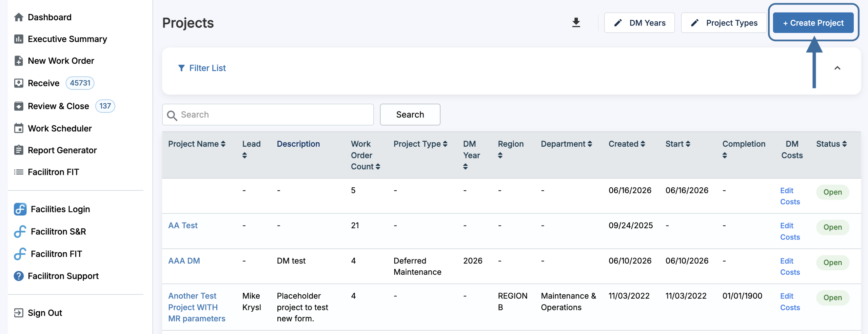This screenshot has height=334, width=868.
Task: Go to Executive Summary page
Action: pos(67,39)
